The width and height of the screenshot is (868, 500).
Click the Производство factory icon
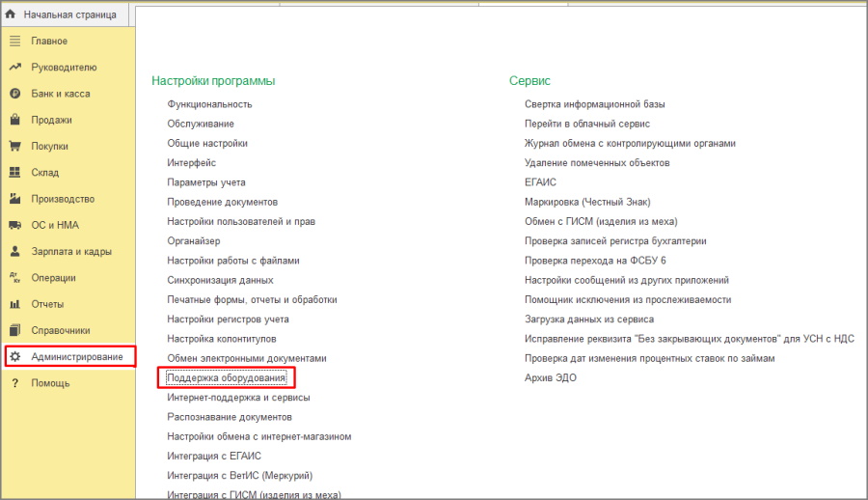14,199
